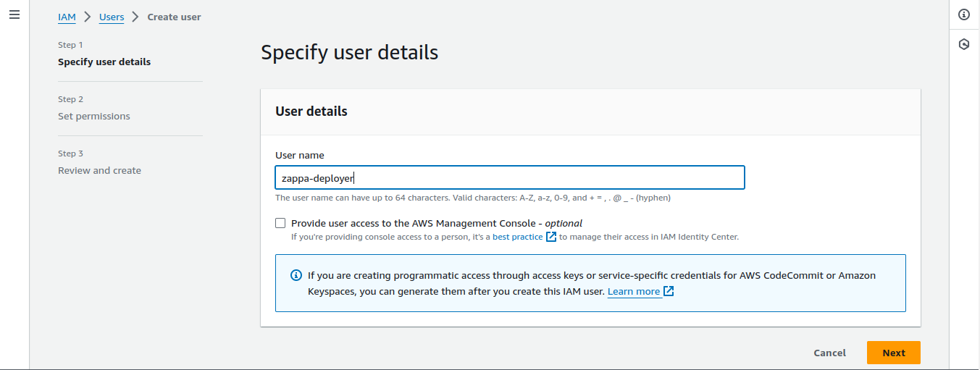Image resolution: width=980 pixels, height=370 pixels.
Task: Click breadcrumb chevron after Users
Action: pyautogui.click(x=135, y=17)
